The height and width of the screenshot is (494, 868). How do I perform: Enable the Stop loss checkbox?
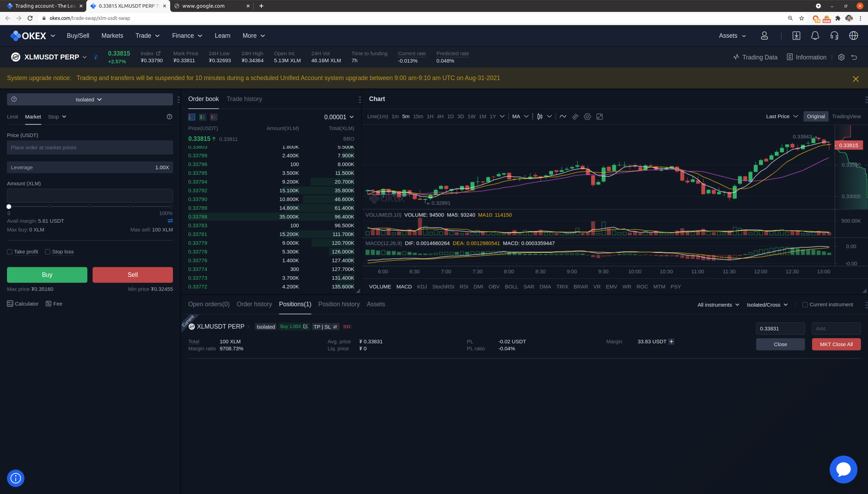point(48,252)
